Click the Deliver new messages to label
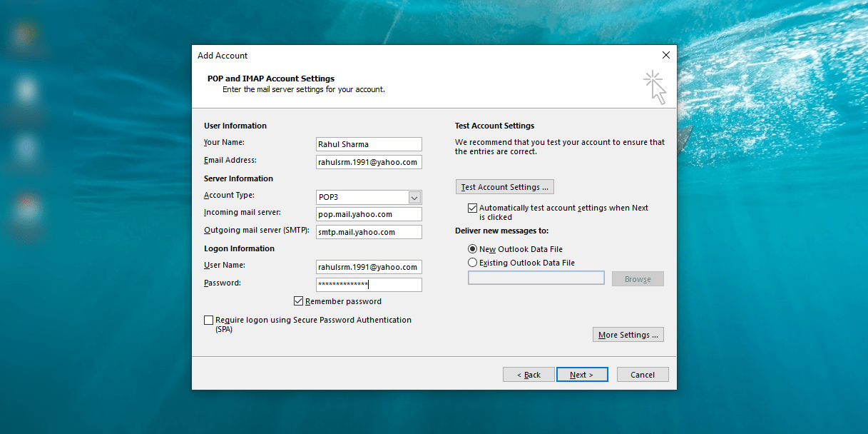This screenshot has width=868, height=434. pos(502,231)
